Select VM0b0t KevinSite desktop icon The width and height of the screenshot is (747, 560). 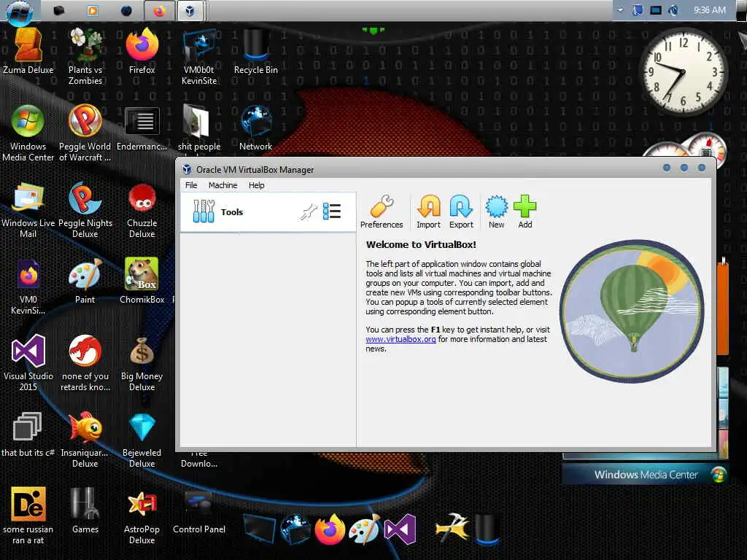(x=199, y=56)
